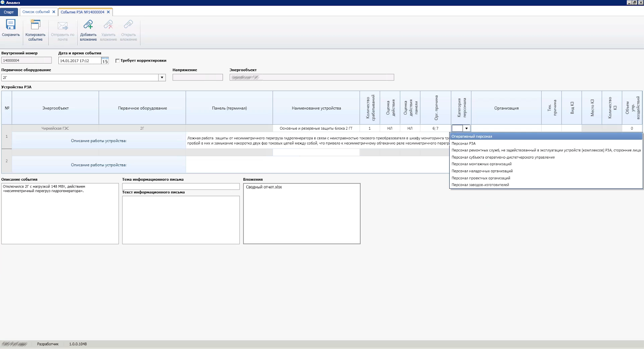The height and width of the screenshot is (349, 644).
Task: Click version 1.0.0.1048 in status bar
Action: 78,344
